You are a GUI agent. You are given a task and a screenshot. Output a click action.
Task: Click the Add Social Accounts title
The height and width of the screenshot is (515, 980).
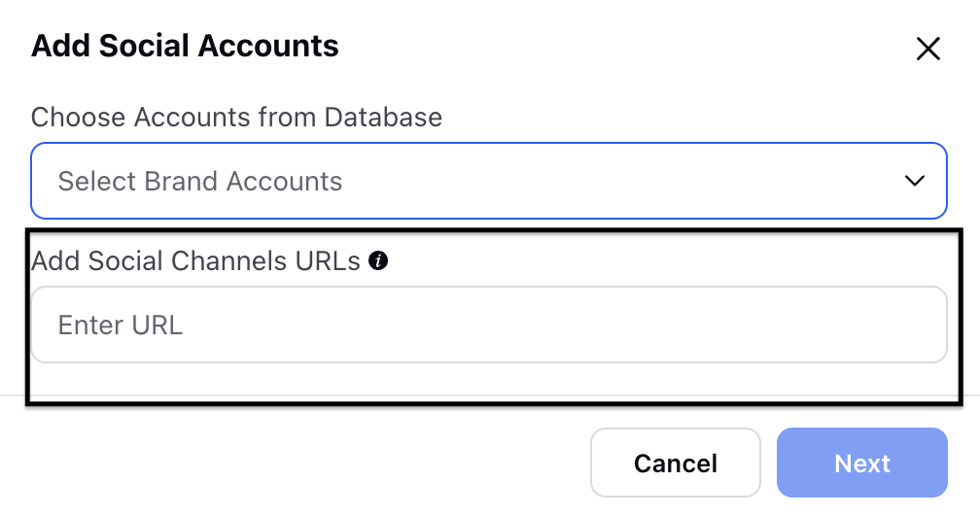coord(185,46)
